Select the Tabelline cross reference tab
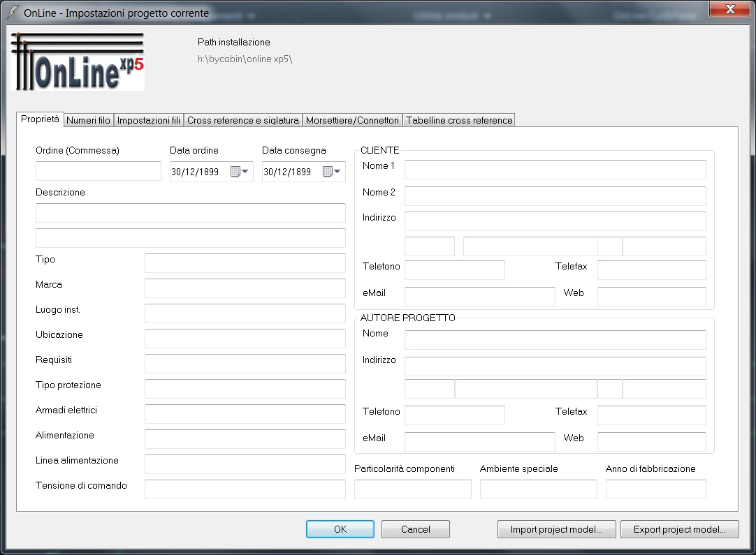 pos(459,121)
